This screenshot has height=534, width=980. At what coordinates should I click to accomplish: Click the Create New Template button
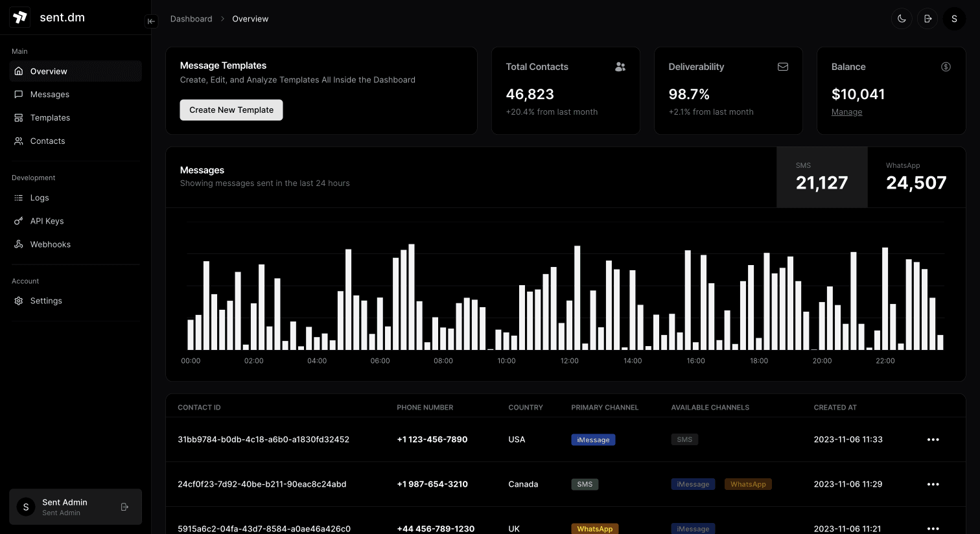click(231, 110)
